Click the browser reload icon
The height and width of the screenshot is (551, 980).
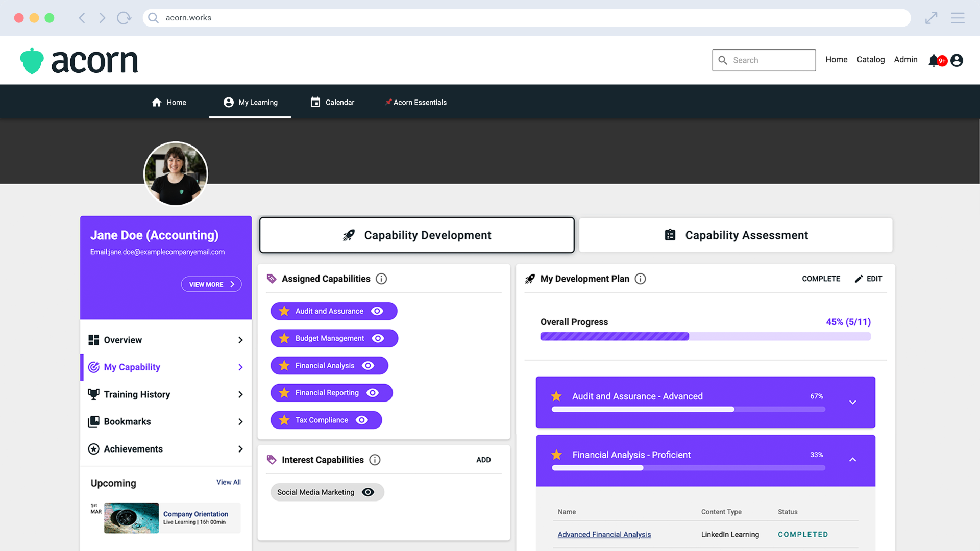[x=124, y=18]
